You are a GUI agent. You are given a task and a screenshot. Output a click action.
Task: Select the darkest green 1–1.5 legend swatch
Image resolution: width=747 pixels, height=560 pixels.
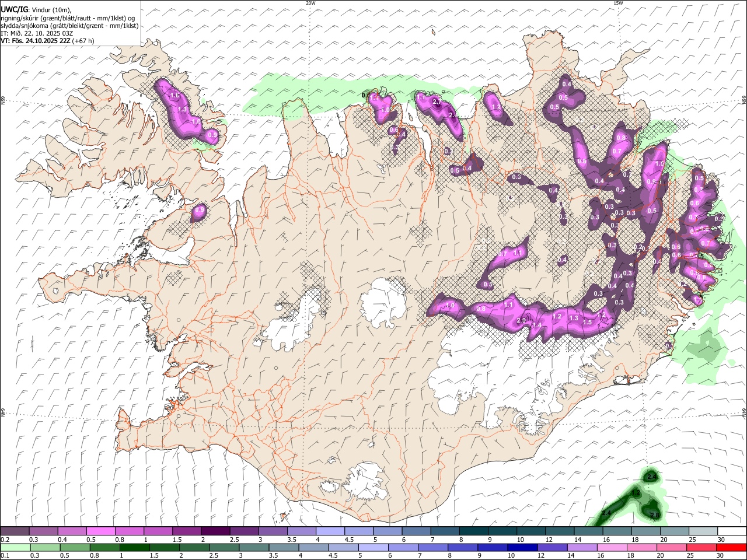(134, 548)
